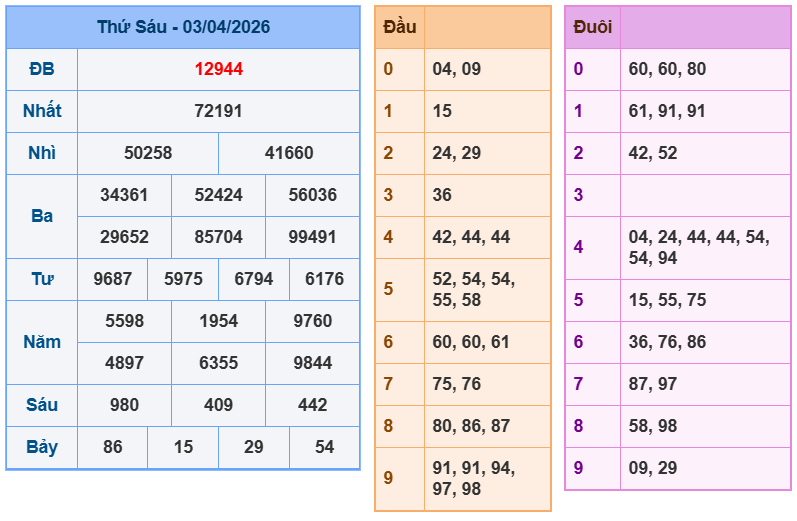Viewport: 797px width, 521px height.
Task: Click the digit 3 in Đuôi column
Action: (578, 195)
